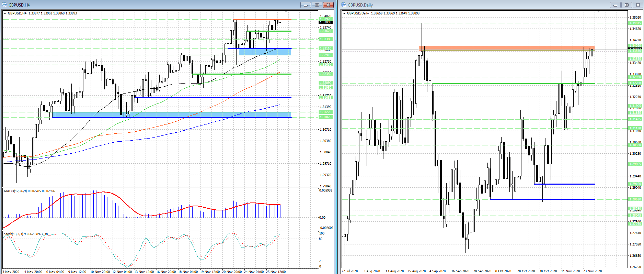Select the Stoch(13,3,3) indicator label
This screenshot has width=644, height=274.
coord(26,234)
